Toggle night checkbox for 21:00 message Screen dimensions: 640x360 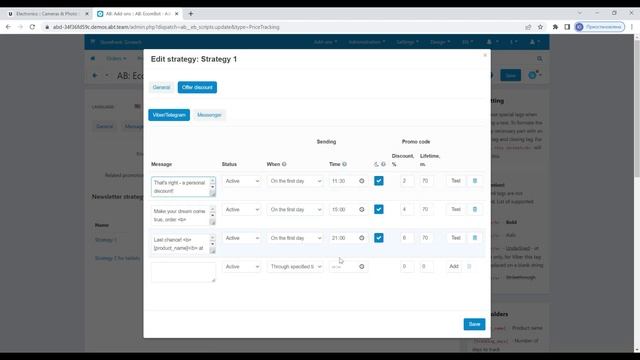pyautogui.click(x=379, y=238)
